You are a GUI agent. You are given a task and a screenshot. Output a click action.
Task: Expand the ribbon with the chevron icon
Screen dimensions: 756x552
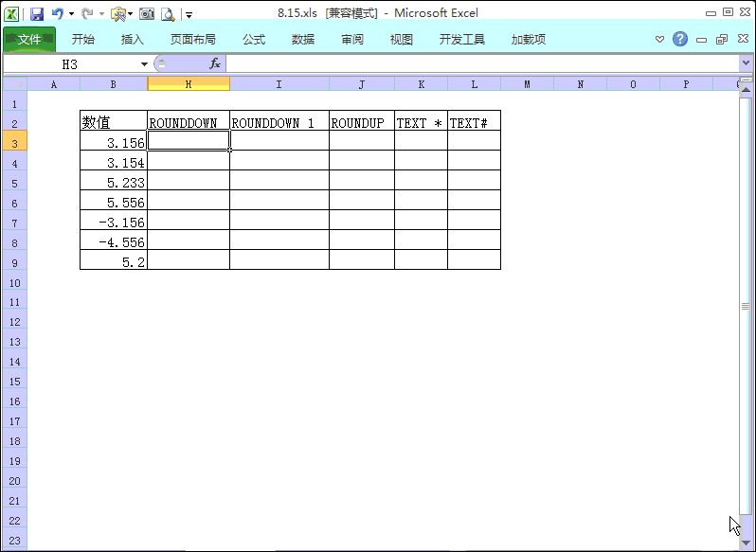coord(659,40)
